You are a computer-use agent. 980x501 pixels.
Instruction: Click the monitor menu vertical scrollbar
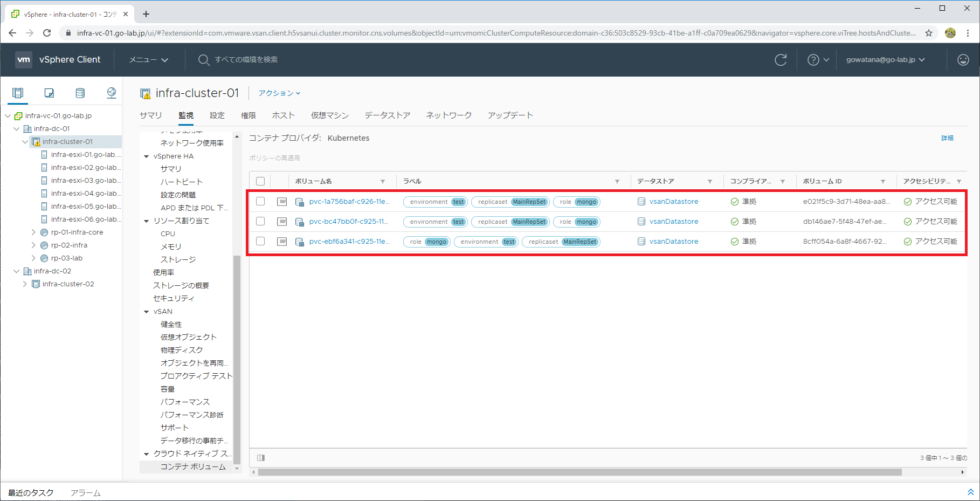236,359
